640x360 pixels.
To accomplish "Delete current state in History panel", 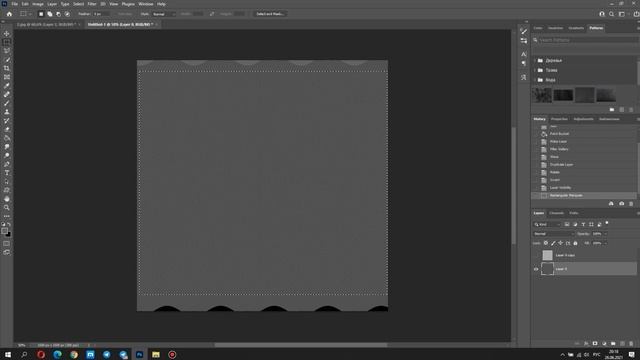I will pos(631,203).
